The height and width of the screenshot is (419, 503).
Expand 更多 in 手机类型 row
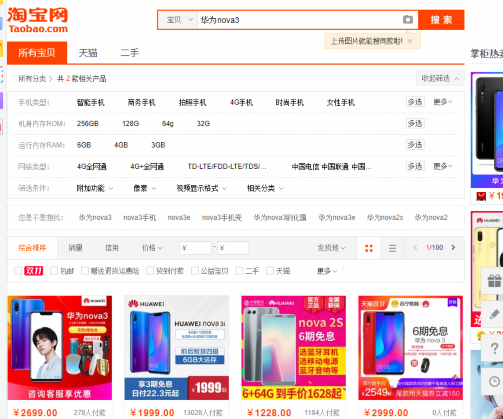[x=443, y=102]
